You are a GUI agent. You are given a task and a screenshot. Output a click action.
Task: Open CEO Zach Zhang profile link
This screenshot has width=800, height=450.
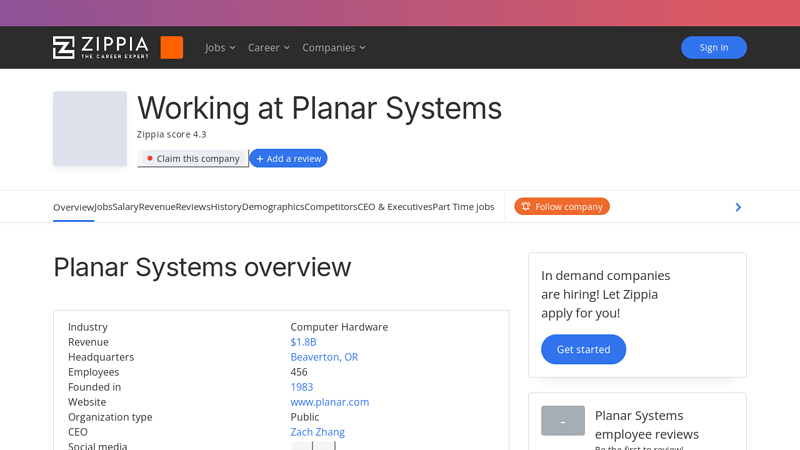[317, 432]
